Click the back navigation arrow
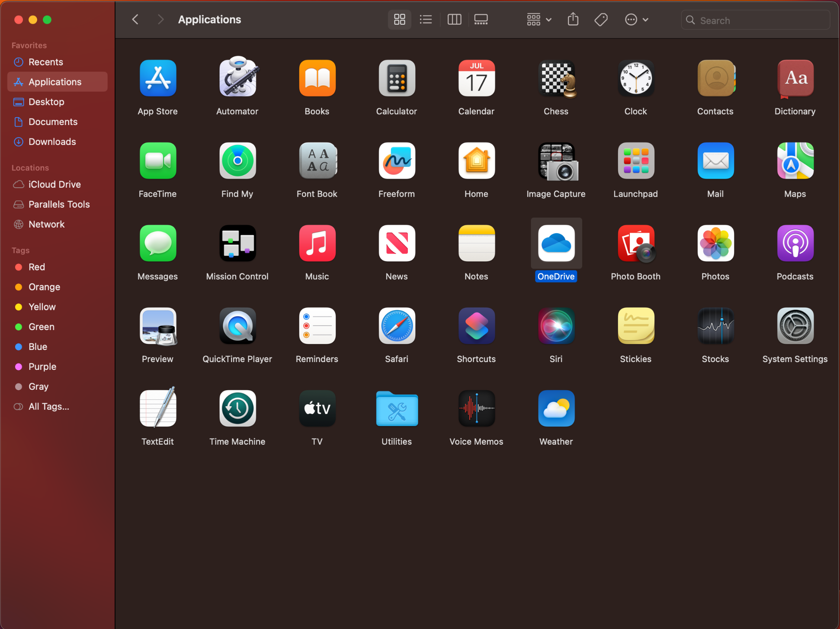The image size is (840, 629). click(x=135, y=19)
